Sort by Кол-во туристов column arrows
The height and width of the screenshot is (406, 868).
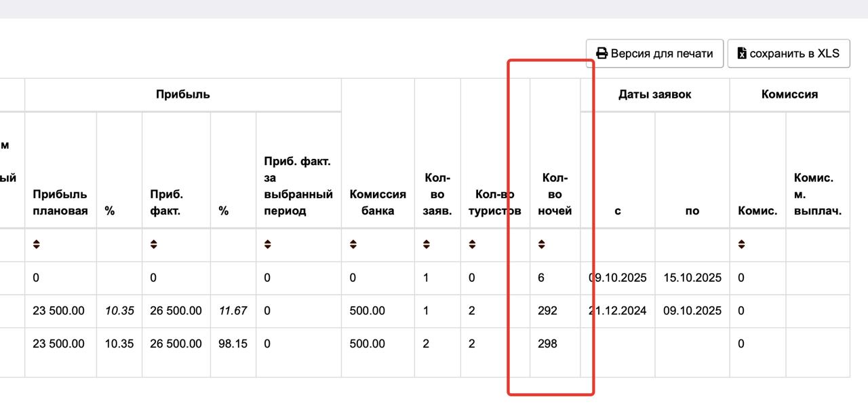click(472, 244)
